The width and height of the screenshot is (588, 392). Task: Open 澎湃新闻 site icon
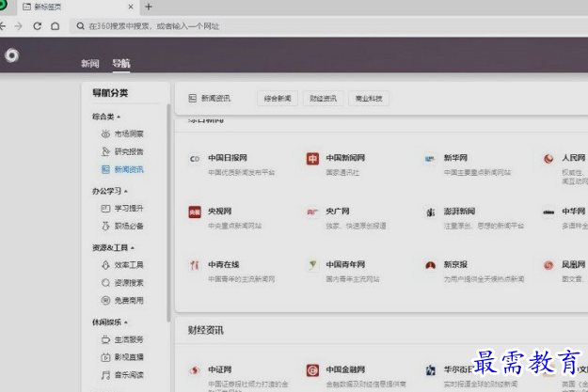click(x=430, y=212)
